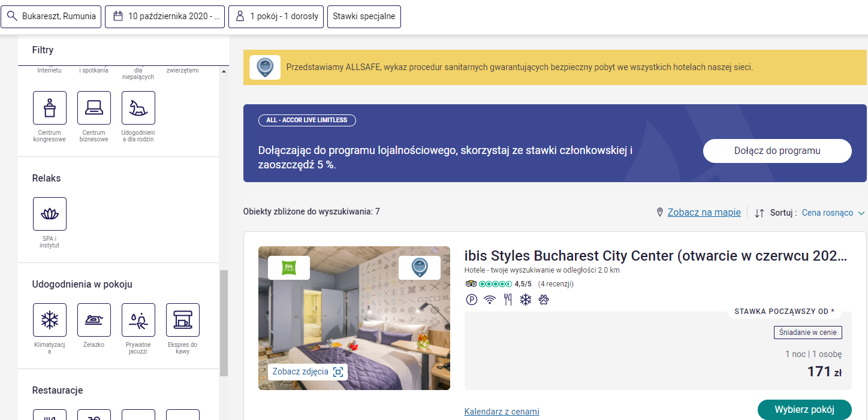
Task: Click the Wi-Fi amenity icon
Action: click(490, 300)
